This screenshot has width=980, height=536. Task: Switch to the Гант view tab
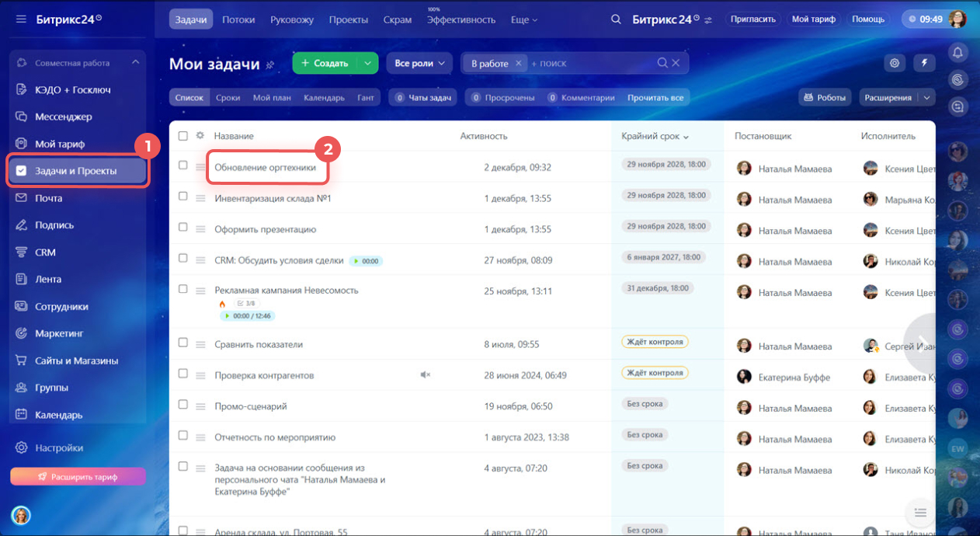click(365, 98)
